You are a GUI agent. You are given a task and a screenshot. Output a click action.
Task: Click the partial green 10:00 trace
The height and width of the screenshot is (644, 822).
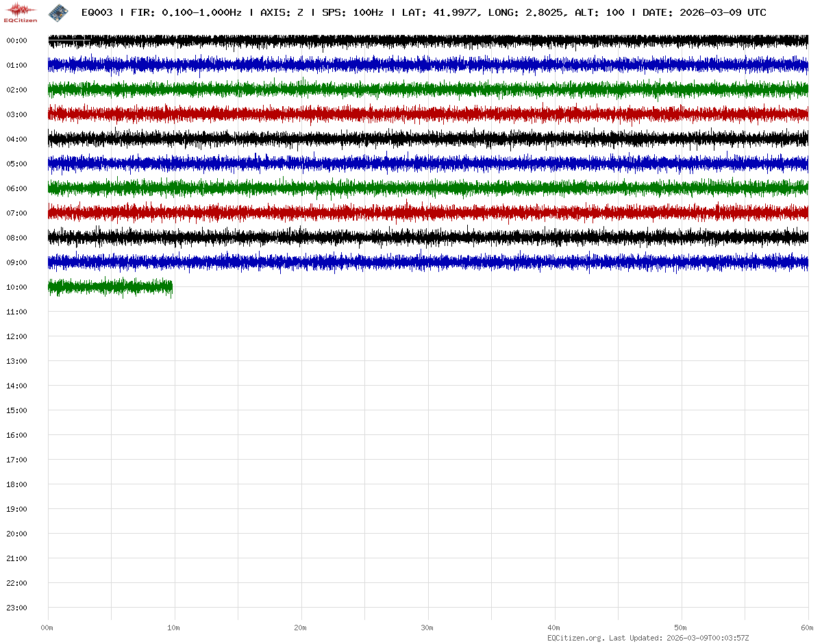pos(110,287)
